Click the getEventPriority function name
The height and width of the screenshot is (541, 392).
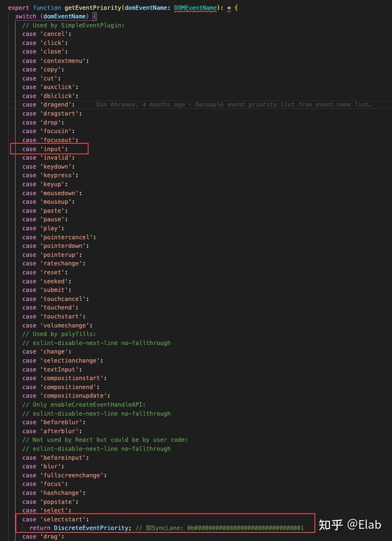[93, 8]
